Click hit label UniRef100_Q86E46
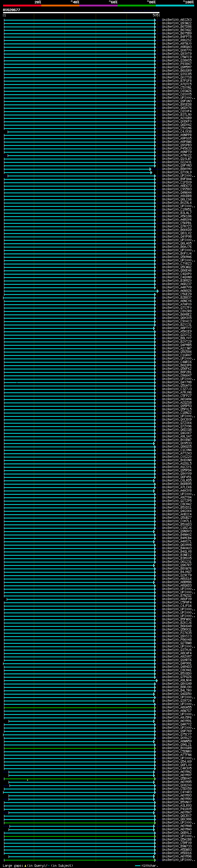Screen dimensions: 197x868 (176, 271)
